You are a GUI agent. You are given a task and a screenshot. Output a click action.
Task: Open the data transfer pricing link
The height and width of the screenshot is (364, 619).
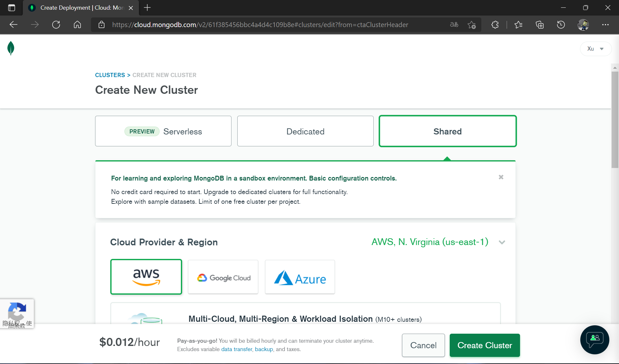click(237, 349)
